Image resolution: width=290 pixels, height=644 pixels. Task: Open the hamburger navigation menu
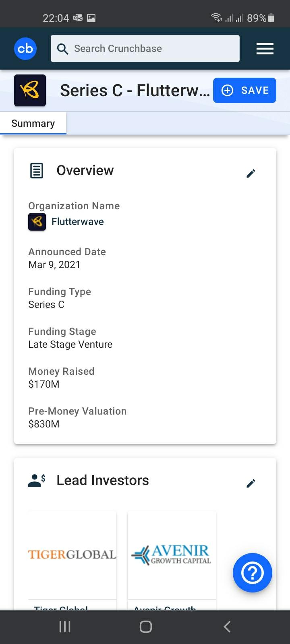click(x=265, y=49)
